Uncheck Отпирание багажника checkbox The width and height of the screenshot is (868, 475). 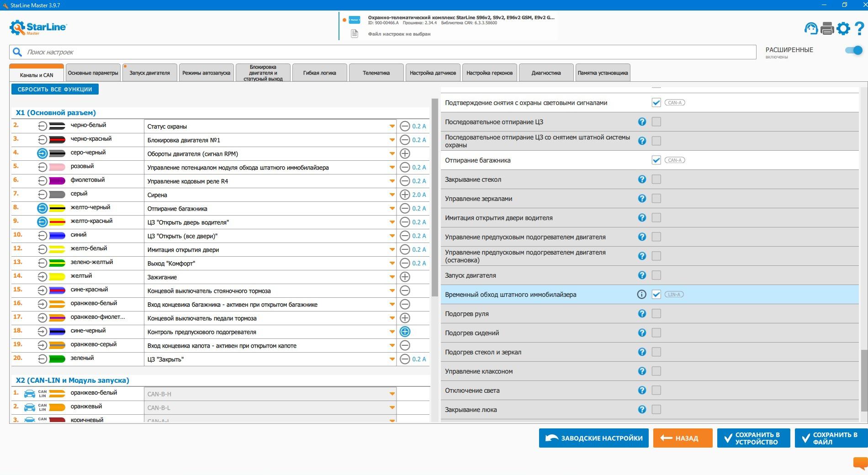[656, 160]
